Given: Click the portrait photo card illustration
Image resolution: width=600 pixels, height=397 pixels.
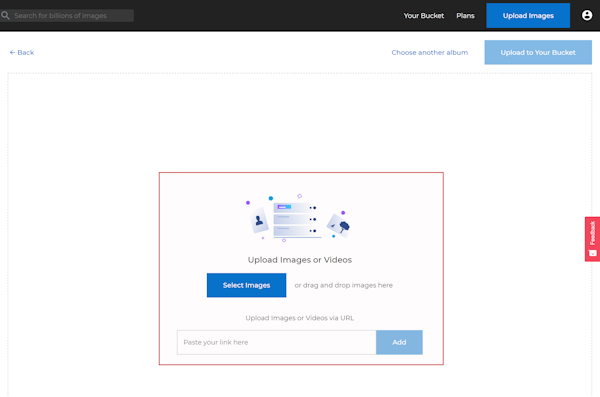Looking at the screenshot, I should (x=259, y=220).
